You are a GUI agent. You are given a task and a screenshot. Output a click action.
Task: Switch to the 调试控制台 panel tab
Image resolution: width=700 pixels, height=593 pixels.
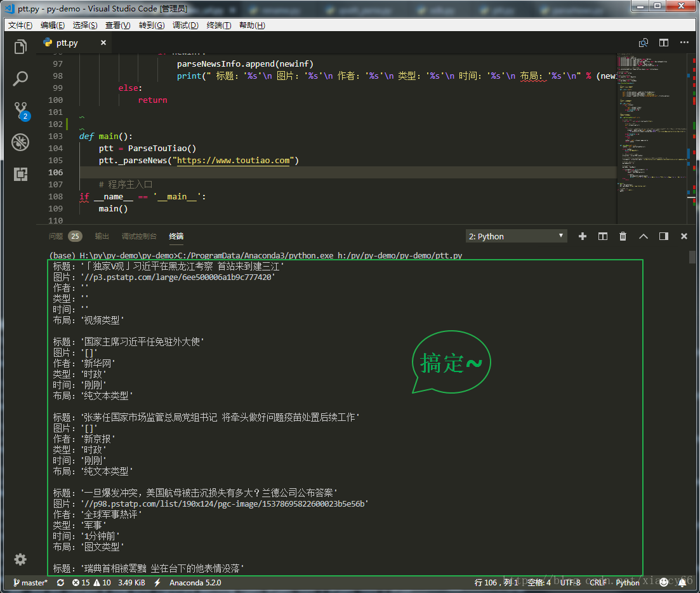139,236
